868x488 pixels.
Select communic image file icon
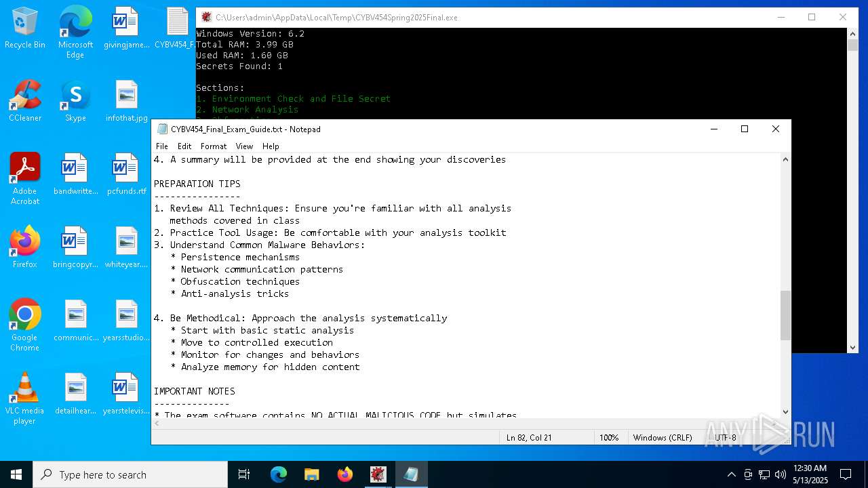75,321
